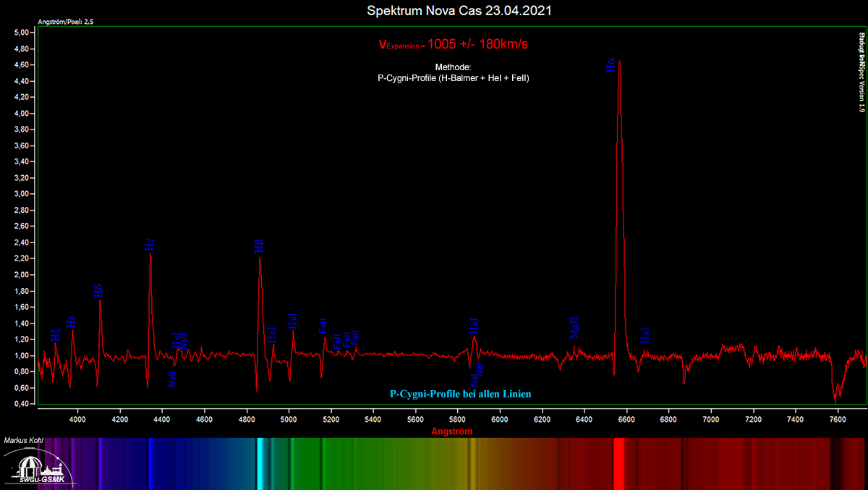The width and height of the screenshot is (868, 490).
Task: Click the Hδ line label
Action: pos(99,291)
